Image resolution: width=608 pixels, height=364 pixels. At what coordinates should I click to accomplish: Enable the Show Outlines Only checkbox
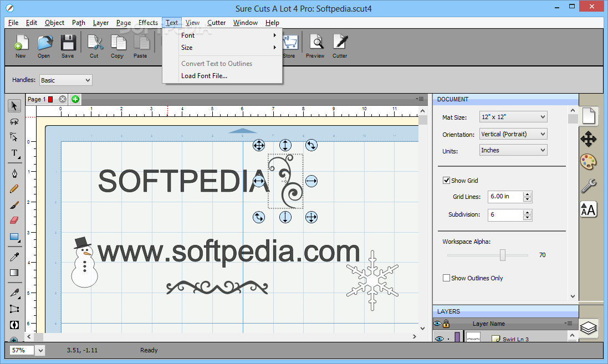446,278
